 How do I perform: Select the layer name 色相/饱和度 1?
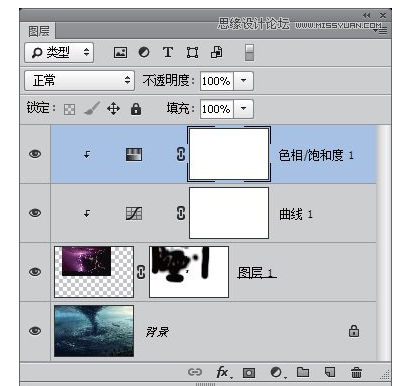click(x=316, y=155)
